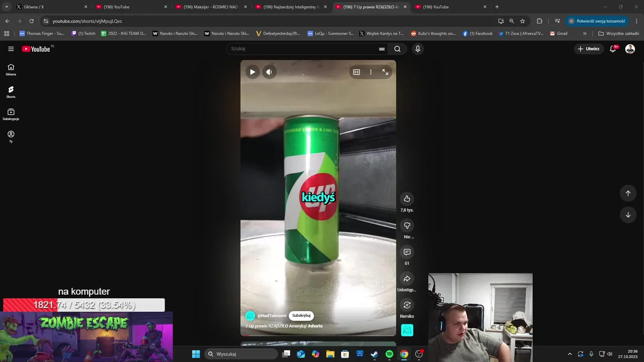
Task: Open the sound thumbnail below Remiks
Action: (x=407, y=330)
